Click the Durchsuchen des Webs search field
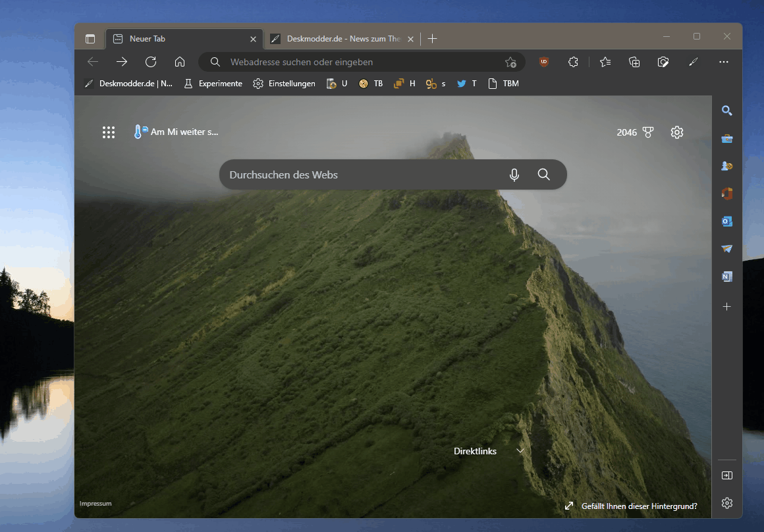Image resolution: width=764 pixels, height=532 pixels. (364, 175)
